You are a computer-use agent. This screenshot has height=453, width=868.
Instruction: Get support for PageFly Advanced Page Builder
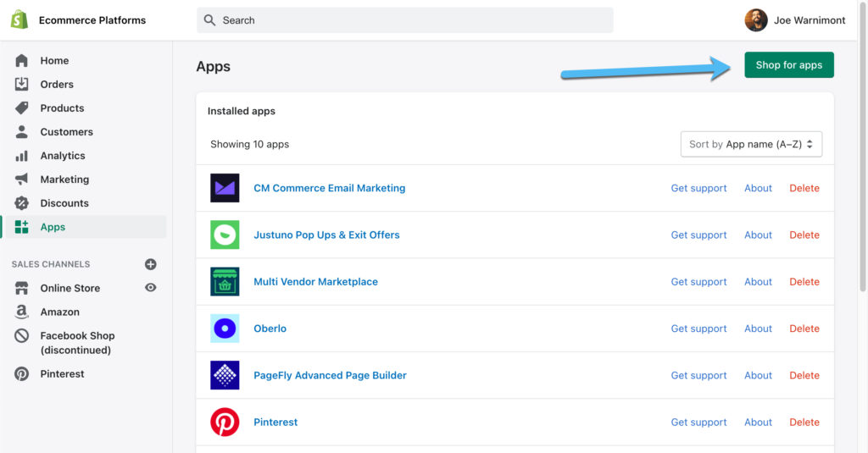pyautogui.click(x=698, y=375)
